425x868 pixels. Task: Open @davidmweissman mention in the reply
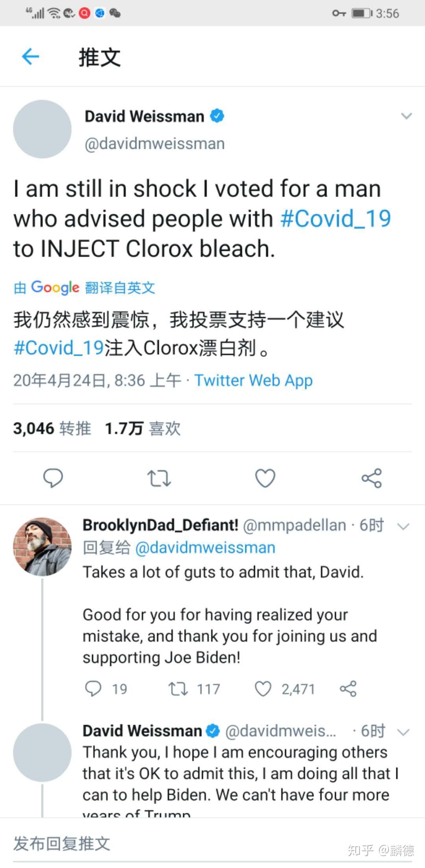click(x=205, y=548)
